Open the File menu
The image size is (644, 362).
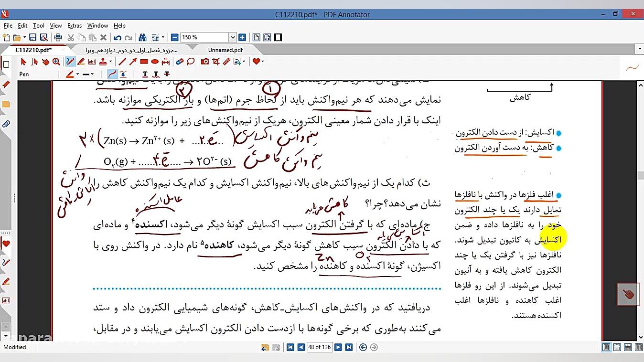[x=8, y=26]
